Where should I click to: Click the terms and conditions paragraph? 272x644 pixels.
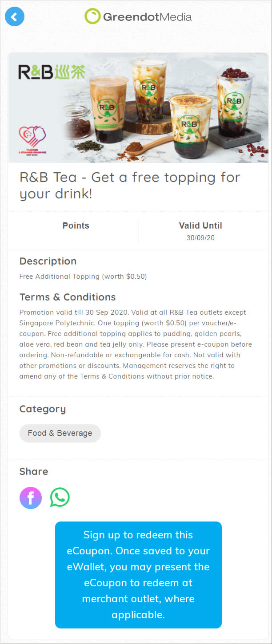pyautogui.click(x=136, y=344)
